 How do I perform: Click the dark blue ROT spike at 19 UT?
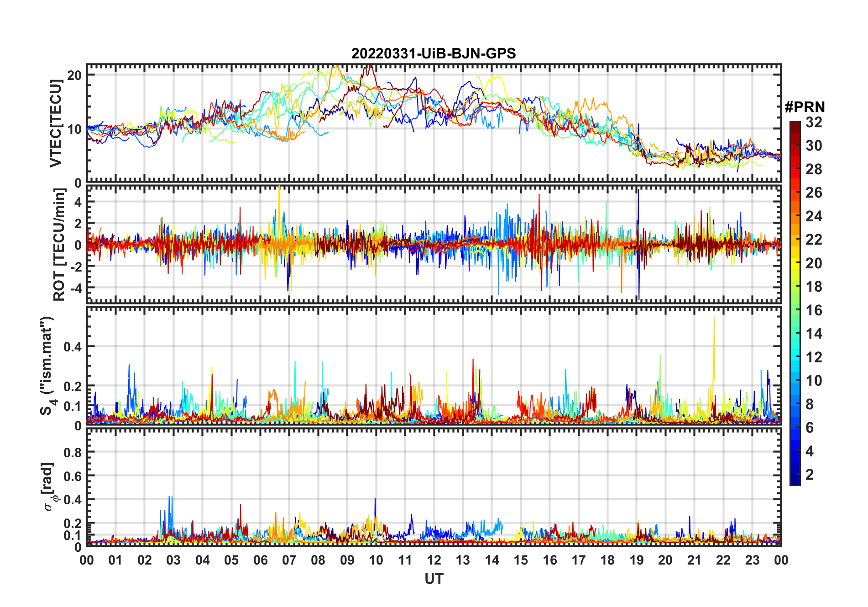(x=638, y=244)
